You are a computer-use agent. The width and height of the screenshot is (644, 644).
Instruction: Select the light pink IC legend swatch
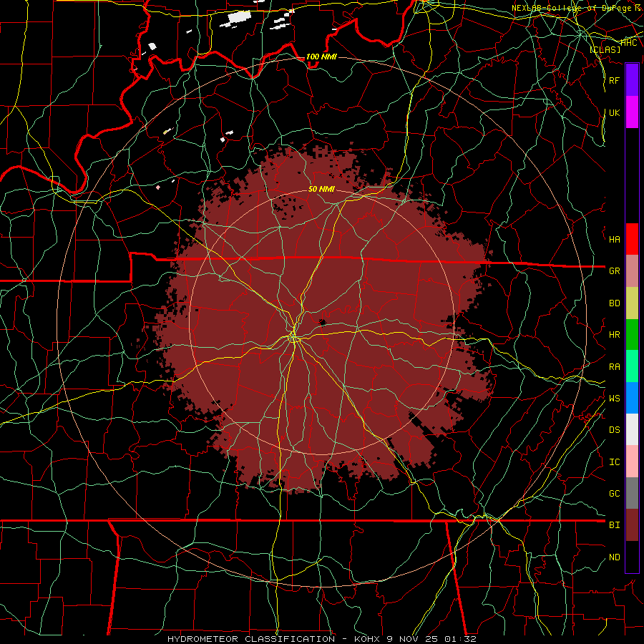[x=632, y=462]
